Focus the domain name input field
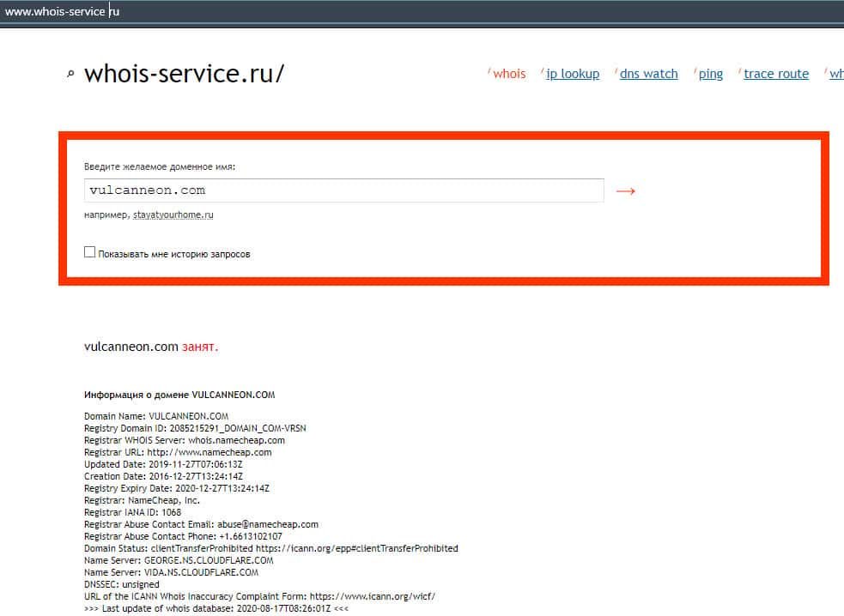The width and height of the screenshot is (844, 616). [x=344, y=190]
